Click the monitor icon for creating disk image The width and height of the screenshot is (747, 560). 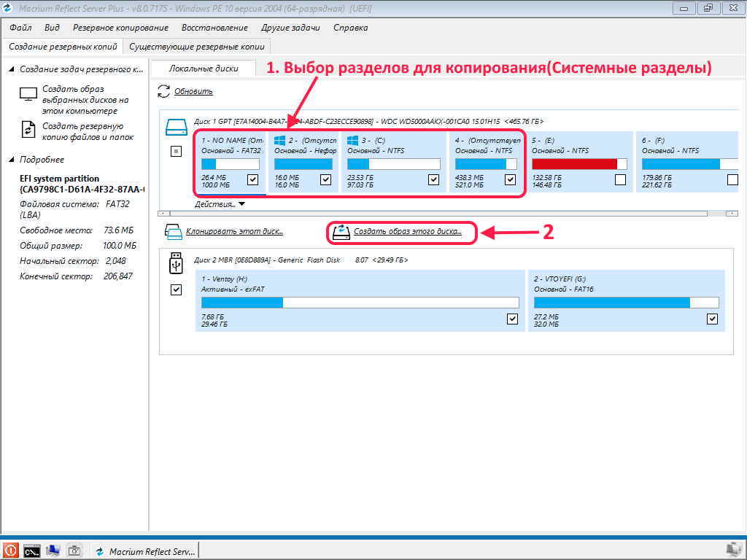coord(28,94)
